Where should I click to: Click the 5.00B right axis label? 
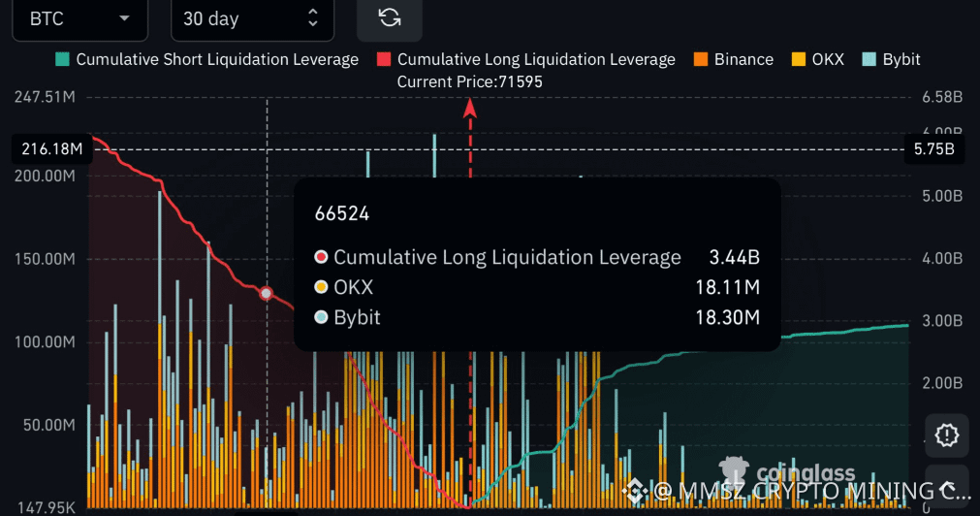click(x=942, y=196)
